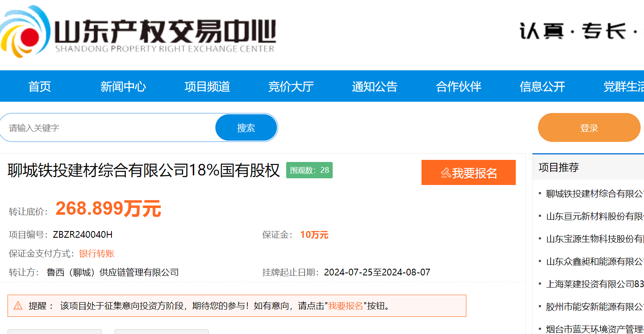
Task: Click the transfer price 268.899万元
Action: (x=108, y=208)
